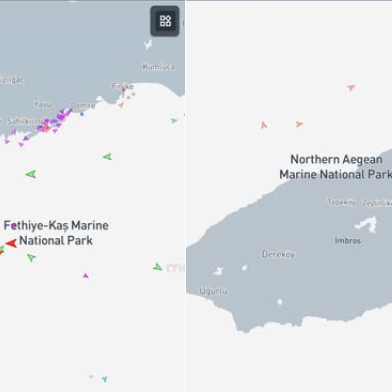Click the Fethiye-Kaş Marine National Park label
The width and height of the screenshot is (392, 392).
56,233
